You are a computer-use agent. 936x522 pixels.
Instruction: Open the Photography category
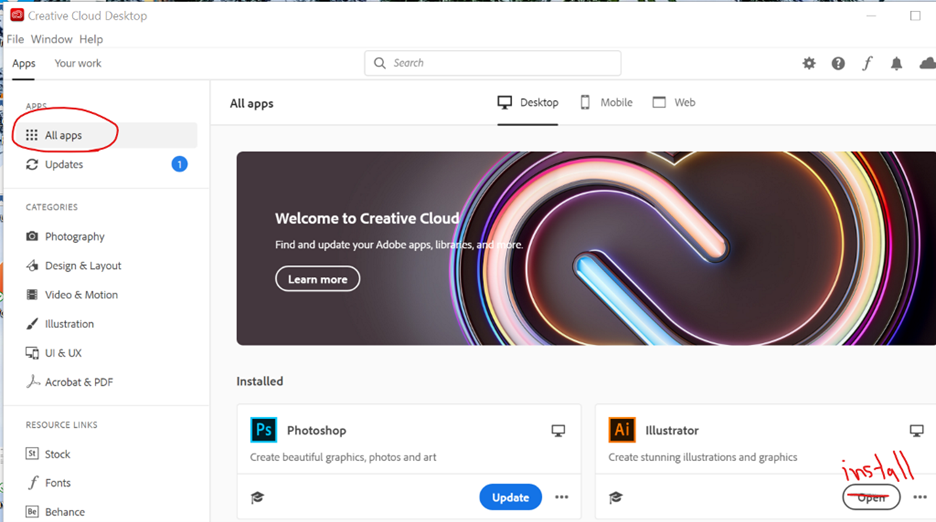[65, 237]
